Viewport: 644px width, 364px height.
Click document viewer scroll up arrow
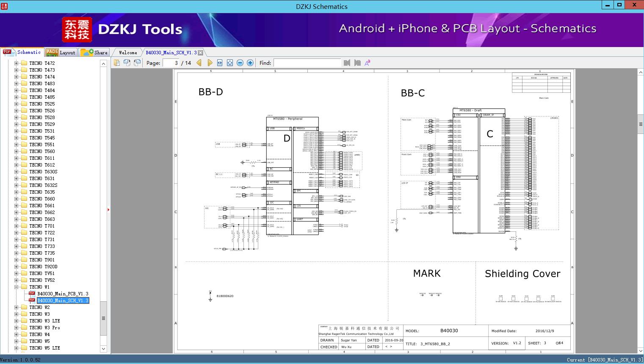pos(641,72)
